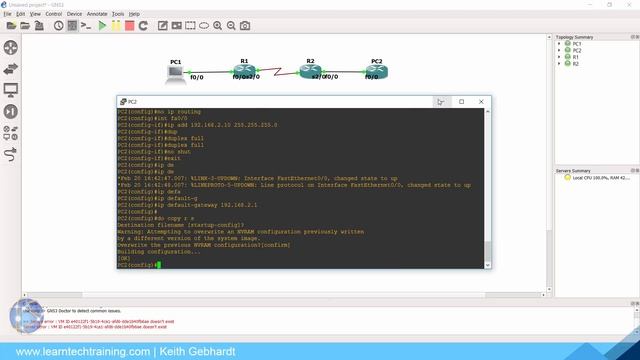Click PC2 terminal scrollbar thumb
Image resolution: width=640 pixels, height=360 pixels.
(x=487, y=251)
